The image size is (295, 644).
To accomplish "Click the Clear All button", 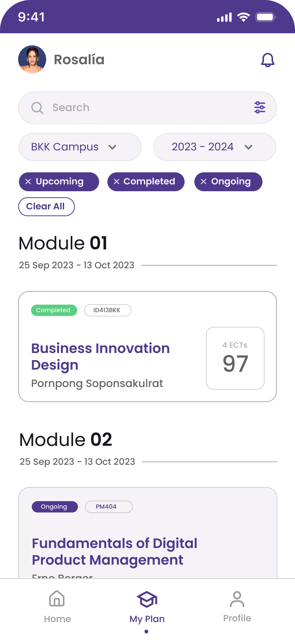I will [47, 207].
